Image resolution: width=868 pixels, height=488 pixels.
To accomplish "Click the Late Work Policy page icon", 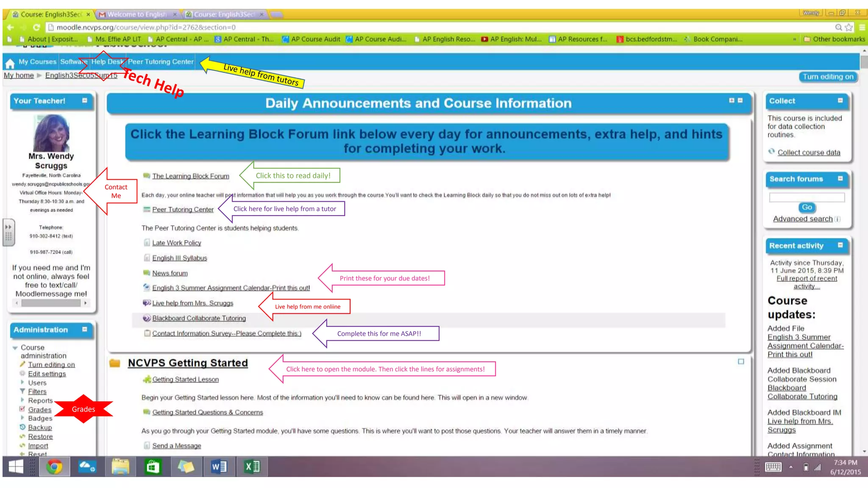I will 147,242.
